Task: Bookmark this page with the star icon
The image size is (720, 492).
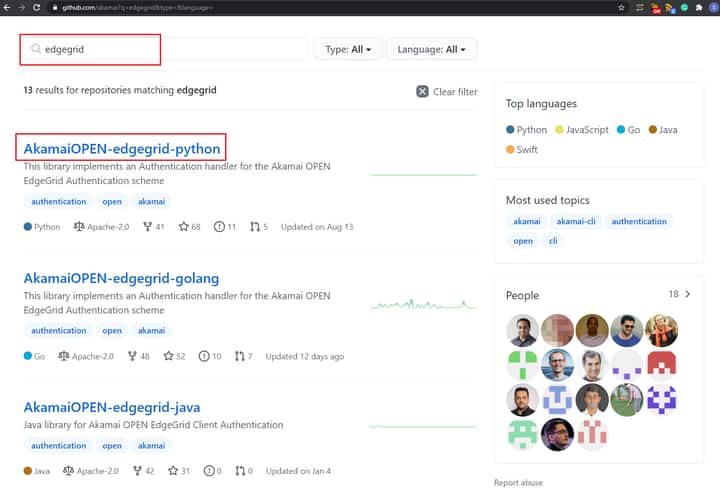Action: pyautogui.click(x=621, y=7)
